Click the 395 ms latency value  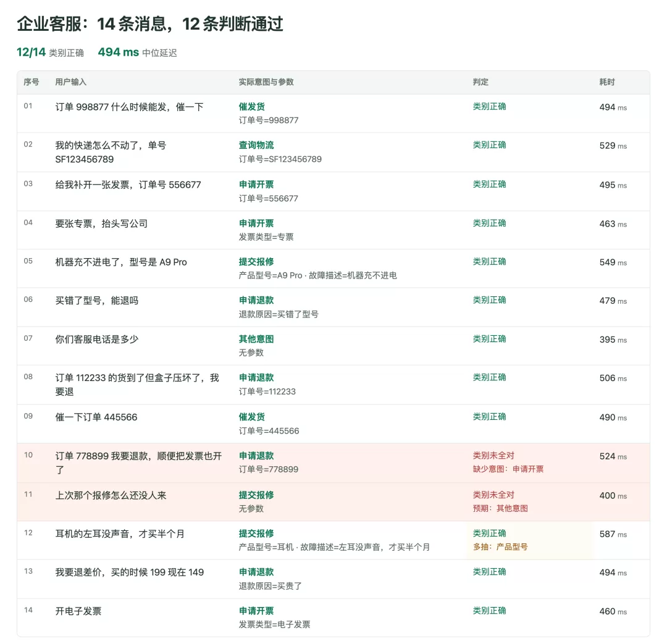click(x=613, y=340)
